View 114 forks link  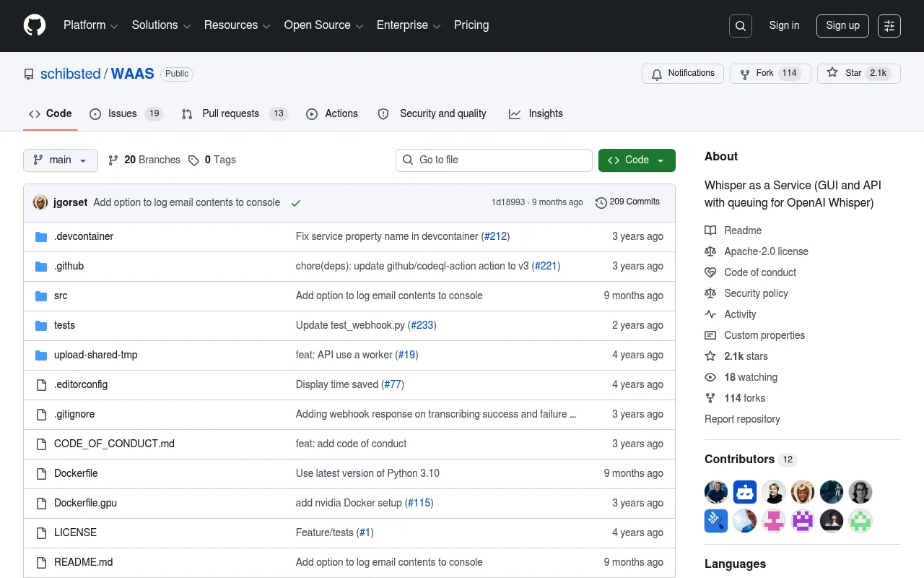(x=744, y=398)
